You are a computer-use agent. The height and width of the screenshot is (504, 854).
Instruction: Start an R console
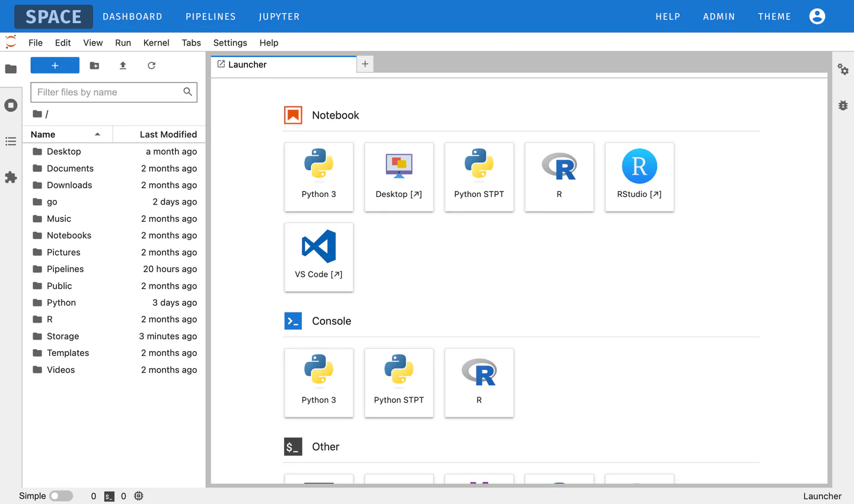pyautogui.click(x=479, y=382)
